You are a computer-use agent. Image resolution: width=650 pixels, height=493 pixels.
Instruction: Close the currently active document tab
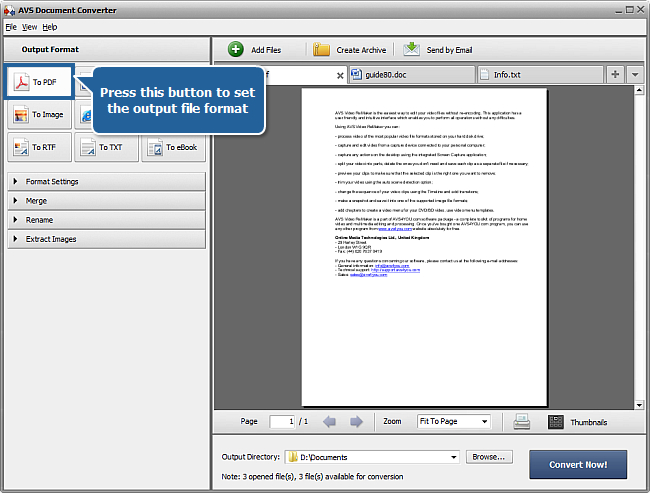click(340, 75)
